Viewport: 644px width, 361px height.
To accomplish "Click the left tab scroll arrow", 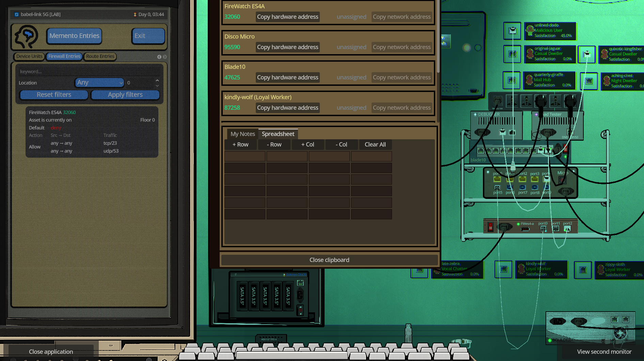I will 159,57.
